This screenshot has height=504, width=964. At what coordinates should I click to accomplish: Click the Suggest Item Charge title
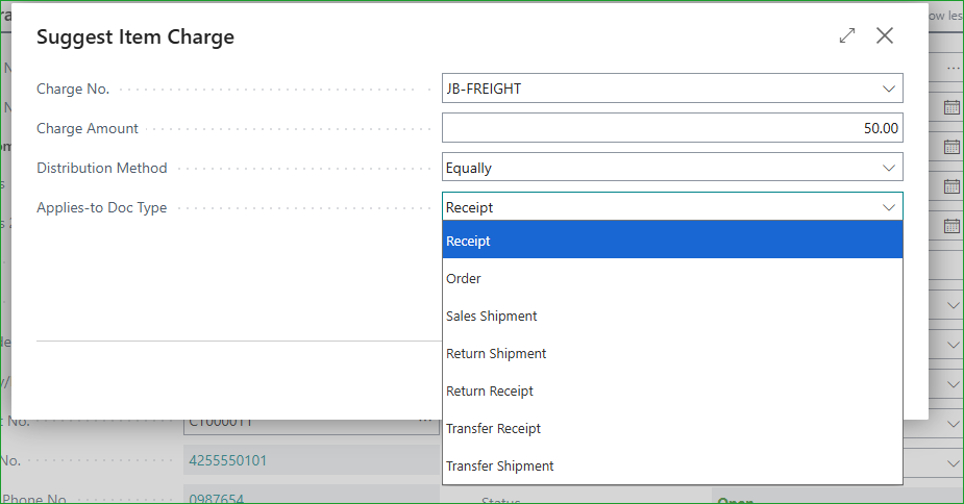click(x=135, y=37)
